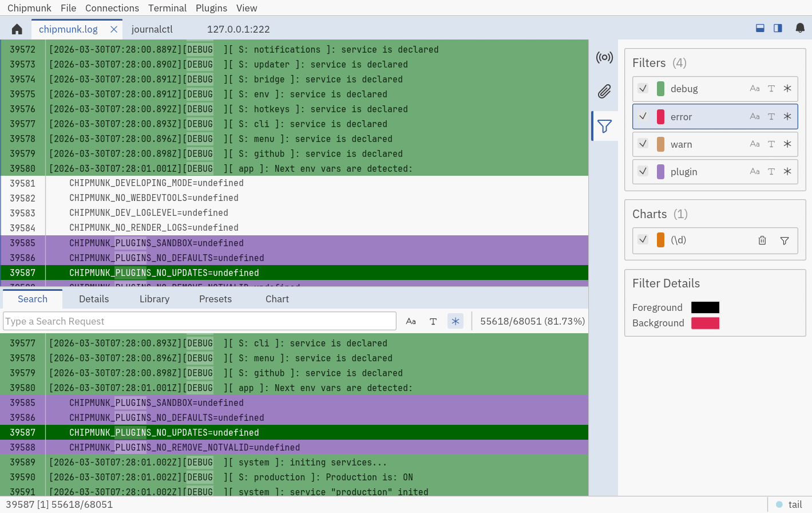812x513 pixels.
Task: Disable the error filter checkbox
Action: pyautogui.click(x=643, y=116)
